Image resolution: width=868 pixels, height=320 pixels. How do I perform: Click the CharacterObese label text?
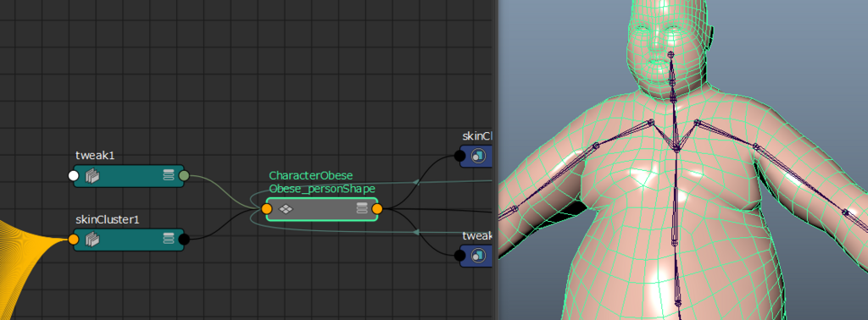(x=311, y=176)
